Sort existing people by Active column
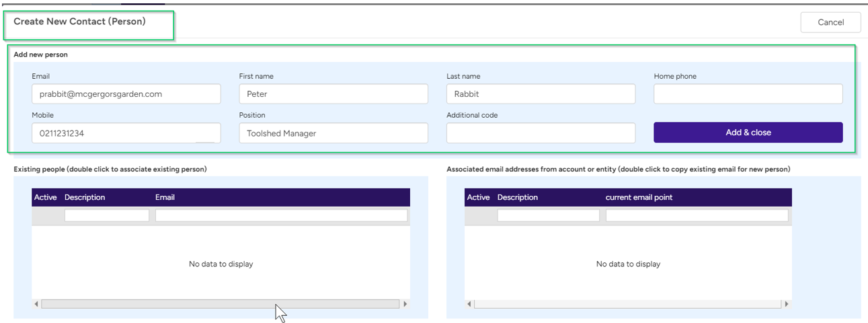The image size is (868, 323). tap(46, 197)
